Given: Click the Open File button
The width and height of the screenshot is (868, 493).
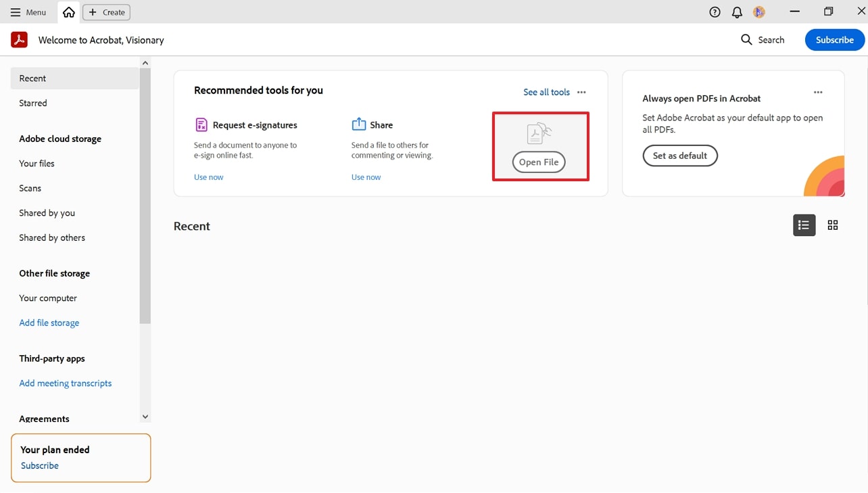Looking at the screenshot, I should pyautogui.click(x=539, y=162).
